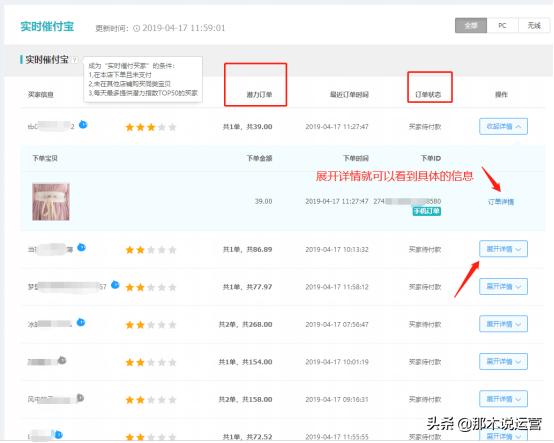Click the blue badge icon in the 86.89 row

(81, 247)
